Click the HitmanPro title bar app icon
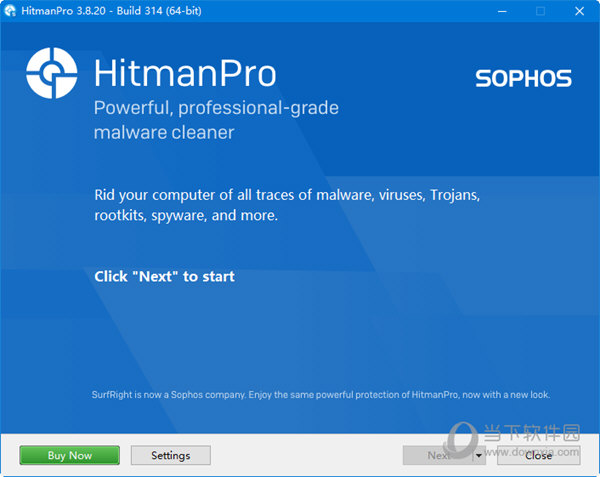The height and width of the screenshot is (477, 600). click(x=11, y=11)
